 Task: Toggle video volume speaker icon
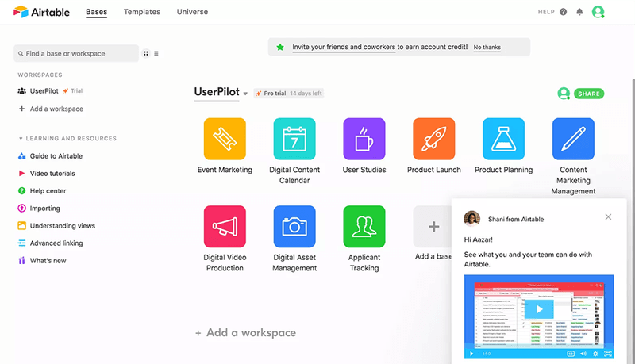click(x=583, y=354)
